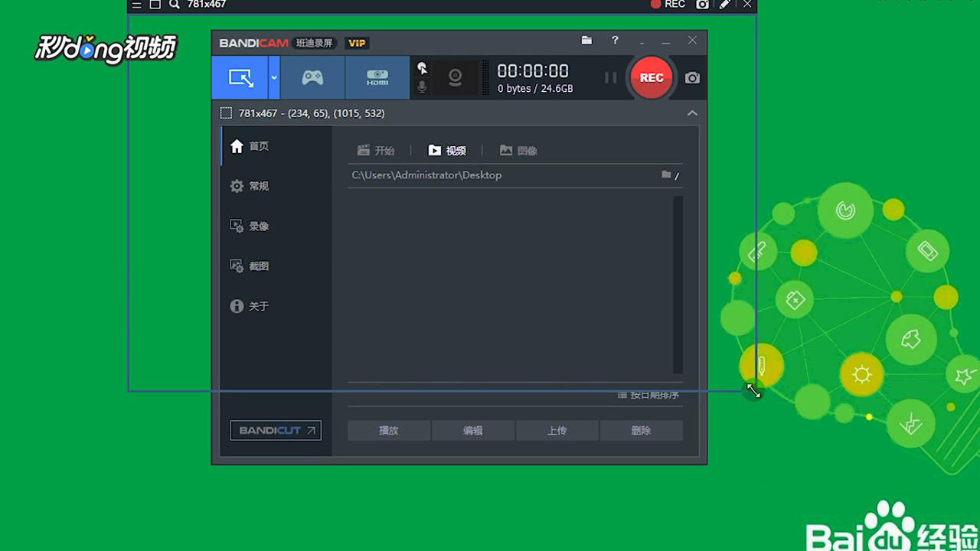Open help via the question mark icon

[x=615, y=41]
